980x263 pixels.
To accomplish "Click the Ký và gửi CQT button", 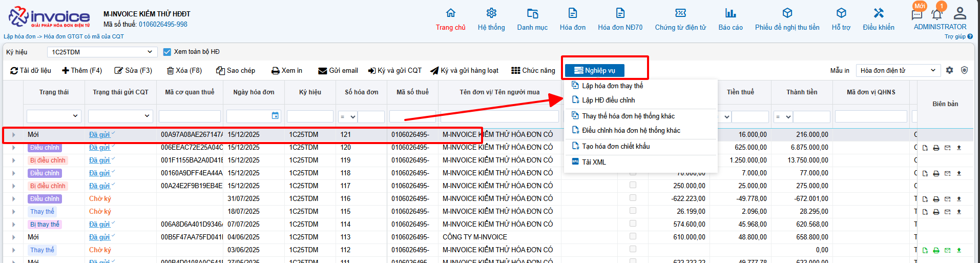I will [394, 71].
